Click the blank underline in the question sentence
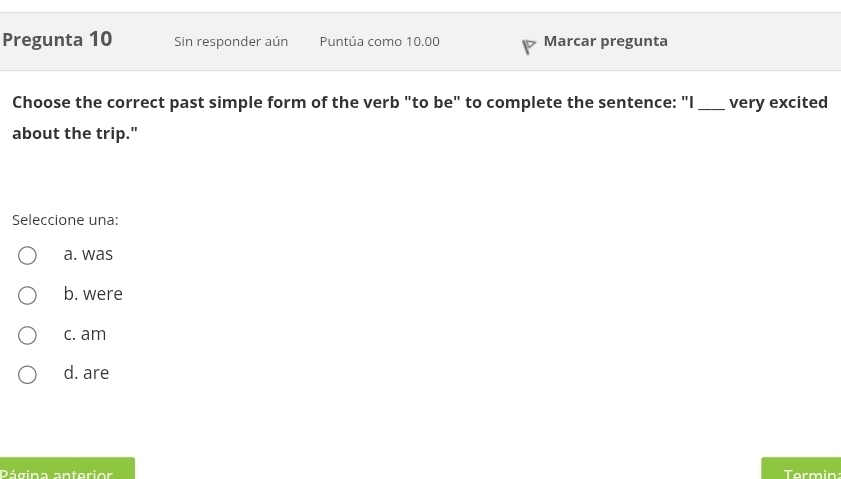 (711, 105)
